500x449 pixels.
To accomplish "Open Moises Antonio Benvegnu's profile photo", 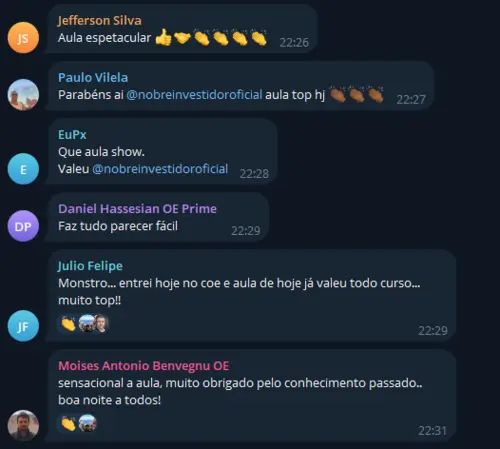I will coord(23,425).
